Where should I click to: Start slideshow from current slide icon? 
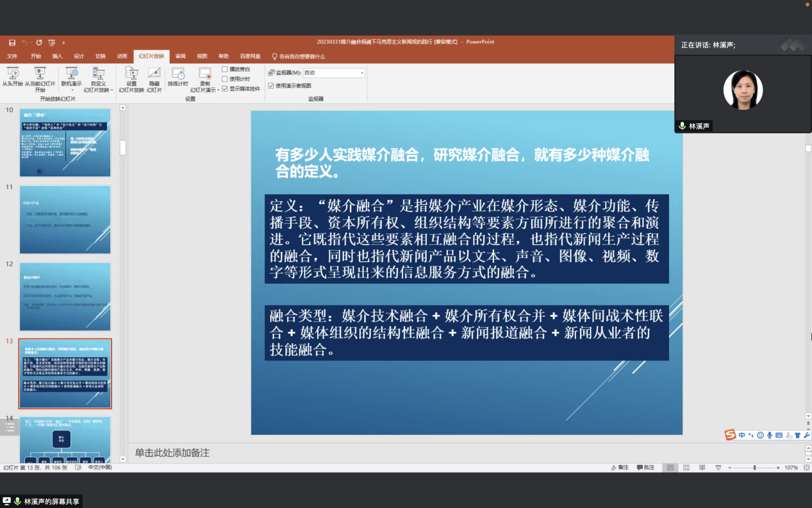click(40, 74)
